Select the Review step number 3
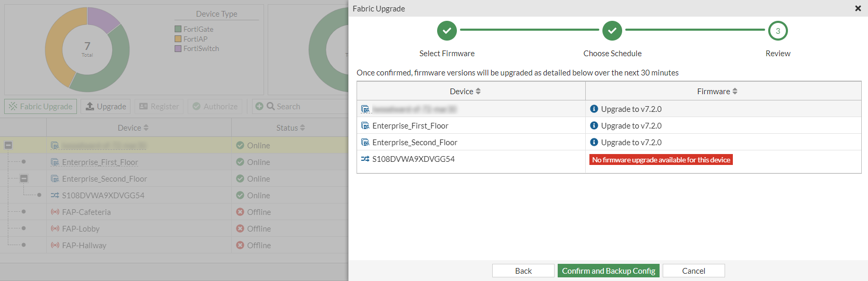868x281 pixels. click(778, 31)
